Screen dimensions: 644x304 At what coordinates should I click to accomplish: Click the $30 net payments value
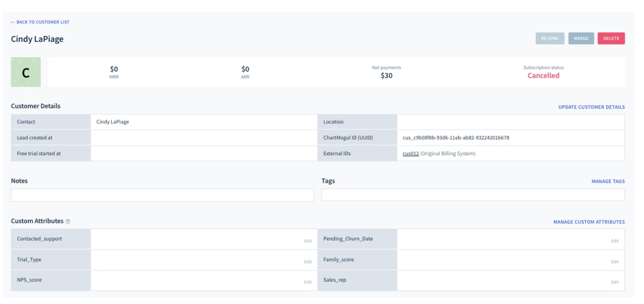pos(387,76)
